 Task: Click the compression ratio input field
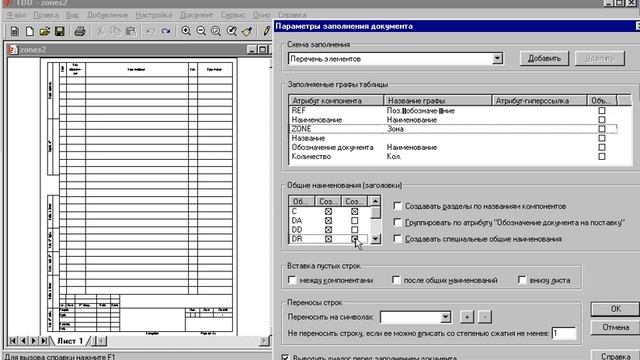563,333
